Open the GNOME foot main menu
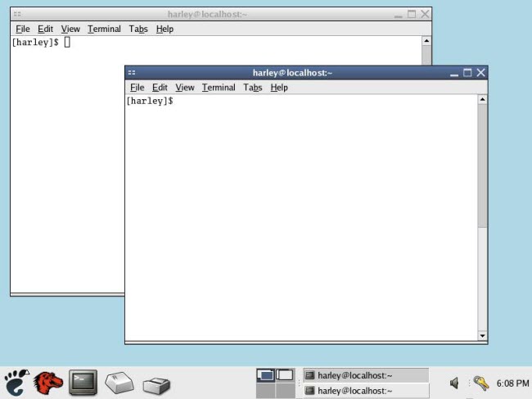 (x=16, y=383)
